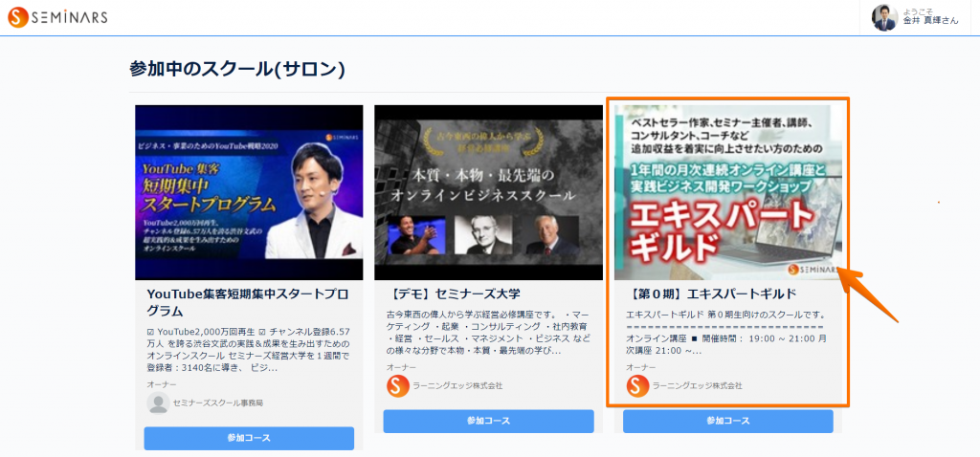Screen dimensions: 980x457
Task: Click owner name セミナーズスクール事務局
Action: [217, 403]
